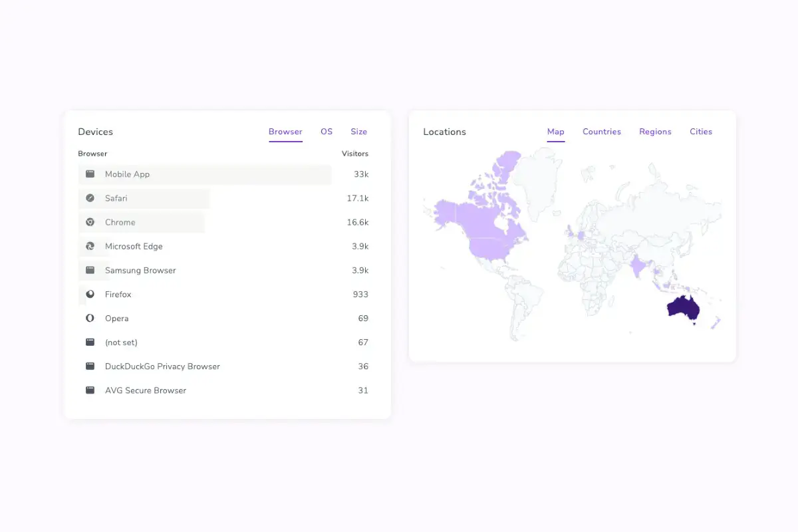
Task: Select the Map tab in Locations
Action: [x=556, y=132]
